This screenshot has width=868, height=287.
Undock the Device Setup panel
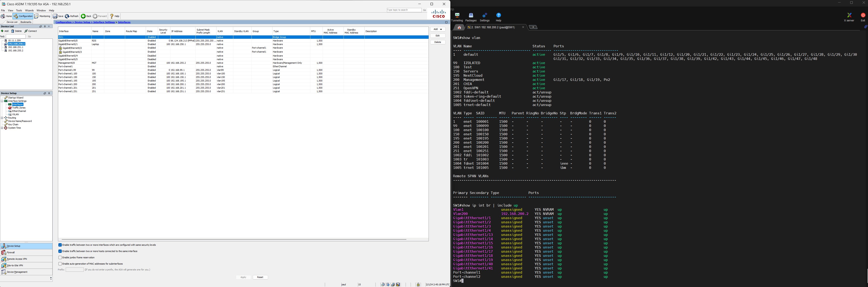[x=45, y=93]
